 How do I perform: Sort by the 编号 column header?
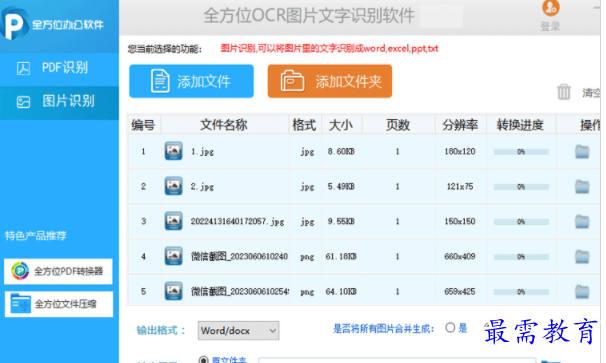tap(143, 125)
